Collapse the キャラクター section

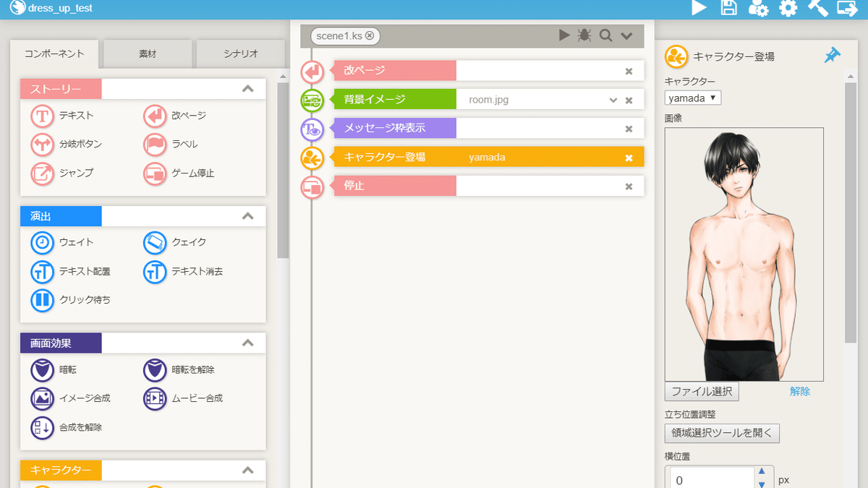click(247, 471)
